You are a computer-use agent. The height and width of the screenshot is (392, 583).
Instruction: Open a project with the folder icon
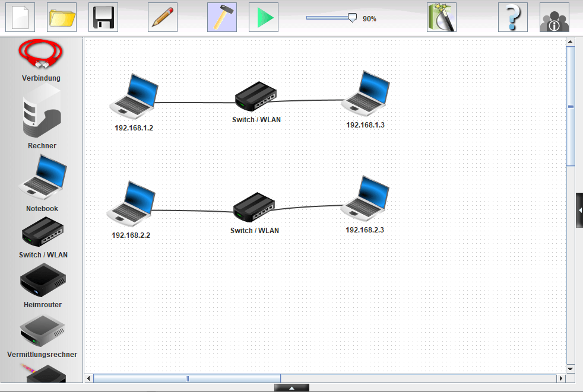[x=62, y=17]
